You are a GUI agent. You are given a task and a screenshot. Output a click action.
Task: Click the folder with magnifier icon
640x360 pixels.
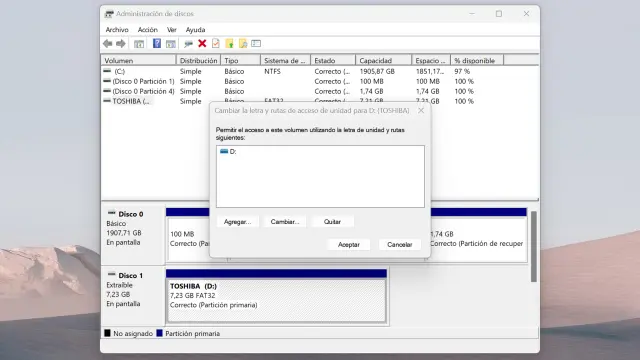point(243,43)
